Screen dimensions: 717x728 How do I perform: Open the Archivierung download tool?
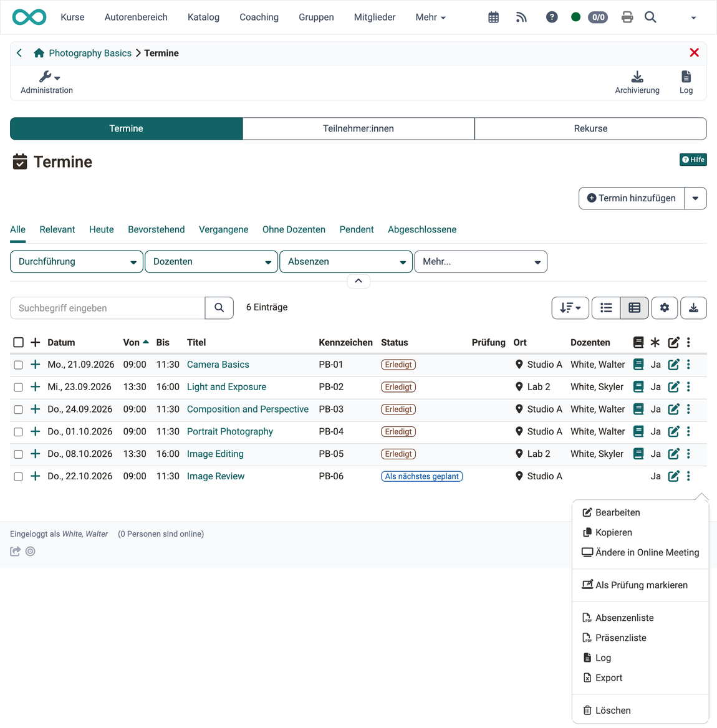pyautogui.click(x=637, y=83)
